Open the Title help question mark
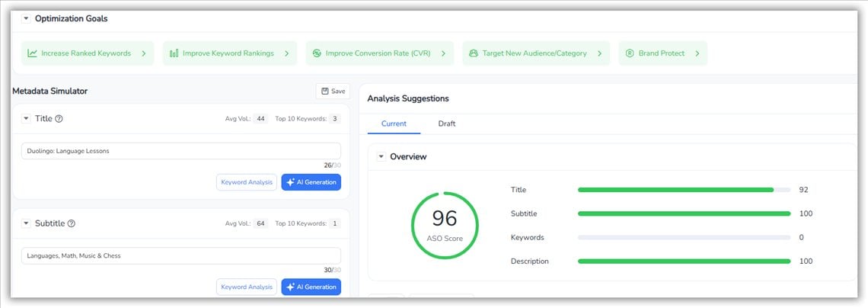 click(x=59, y=118)
